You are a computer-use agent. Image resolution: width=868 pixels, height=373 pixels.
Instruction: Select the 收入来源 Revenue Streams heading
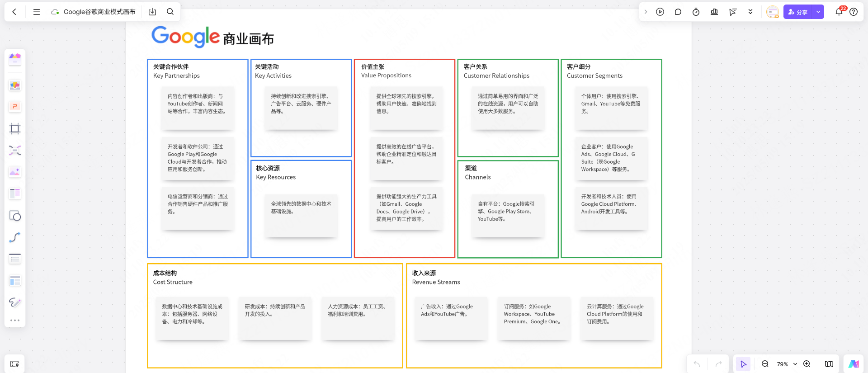436,277
